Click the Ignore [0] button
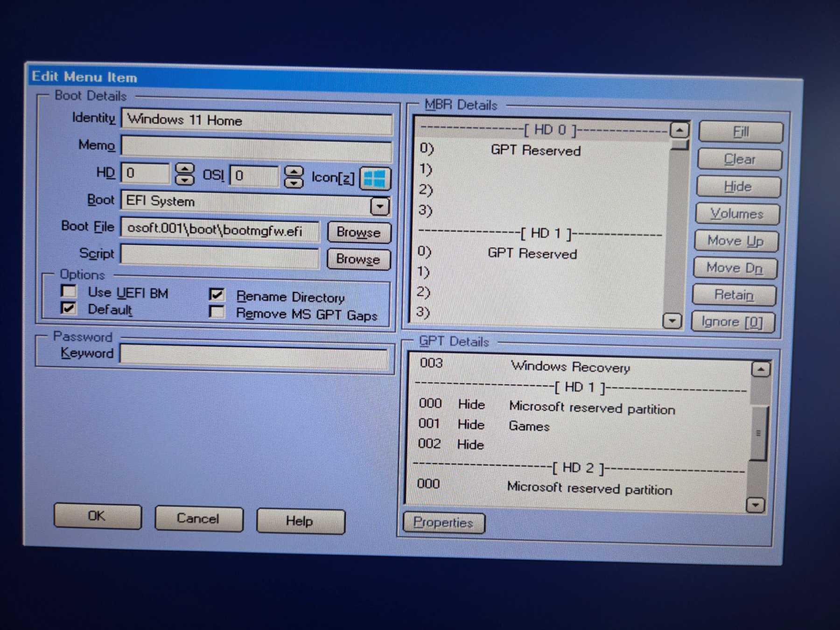The height and width of the screenshot is (630, 840). [733, 322]
